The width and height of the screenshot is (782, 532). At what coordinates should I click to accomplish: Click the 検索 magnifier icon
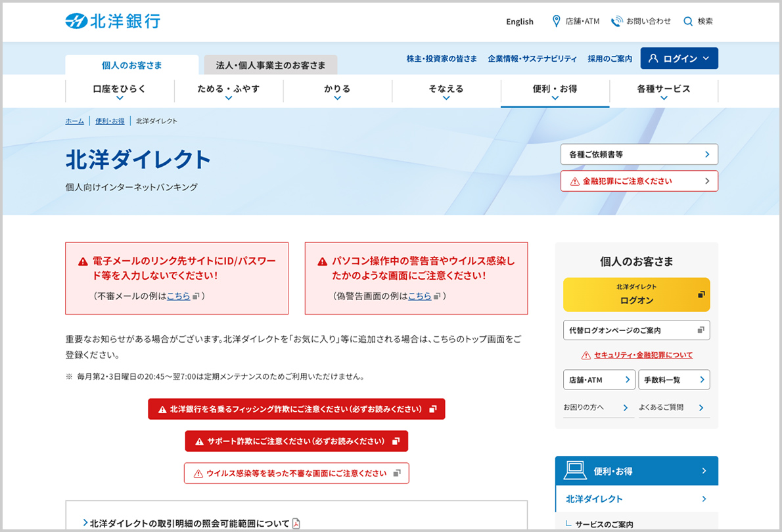click(x=688, y=22)
